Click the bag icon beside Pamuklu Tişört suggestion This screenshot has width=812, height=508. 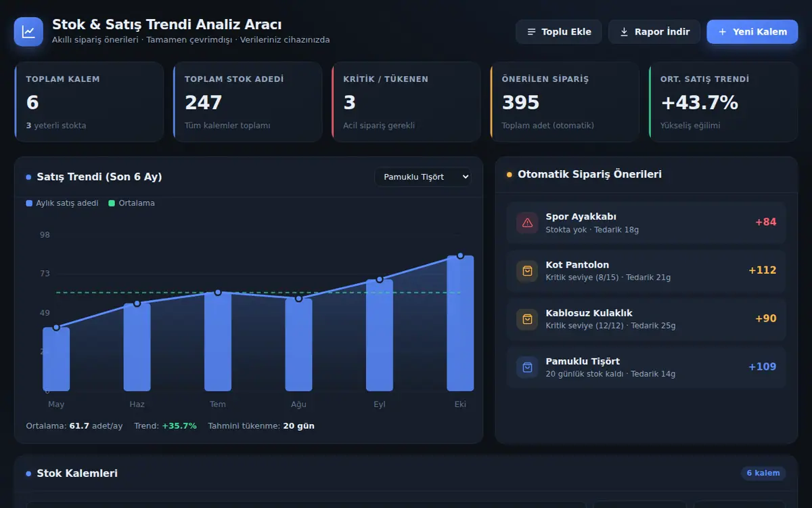[527, 367]
